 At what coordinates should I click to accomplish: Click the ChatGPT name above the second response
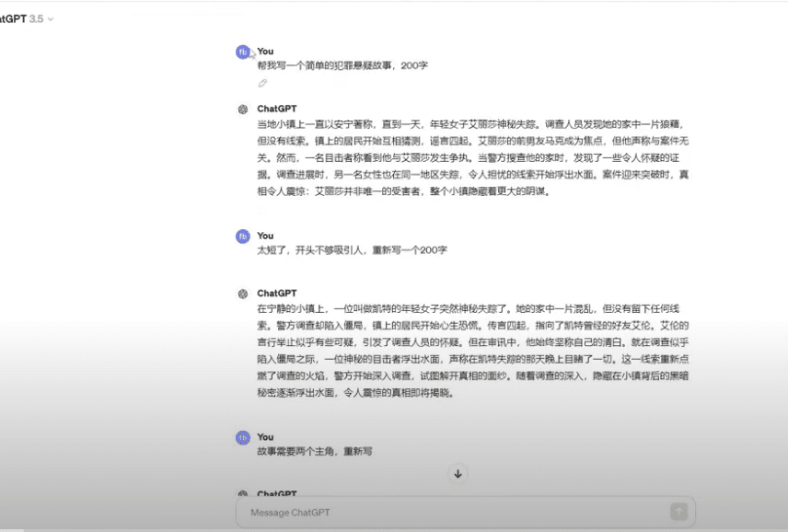[x=277, y=294]
